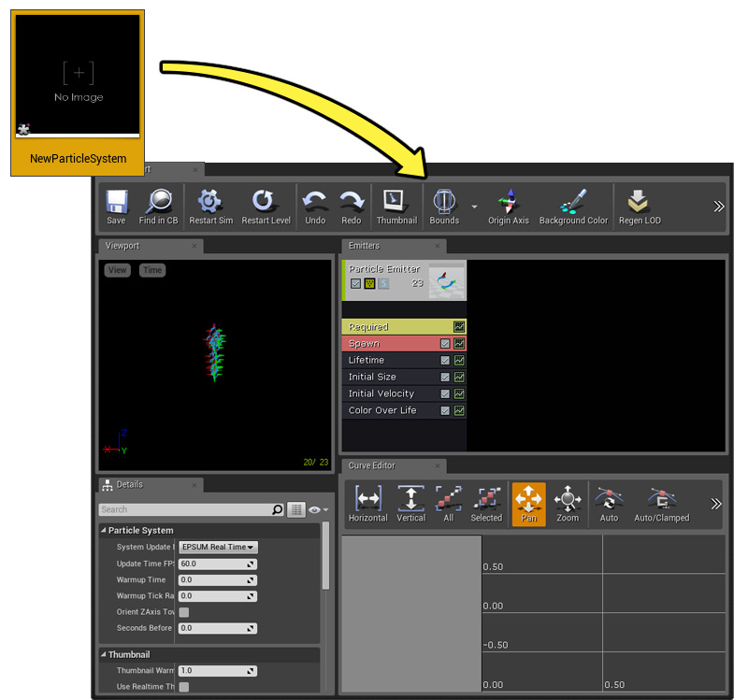Viewport: 734px width, 700px height.
Task: Toggle the Orient ZAxis checkbox
Action: (184, 612)
